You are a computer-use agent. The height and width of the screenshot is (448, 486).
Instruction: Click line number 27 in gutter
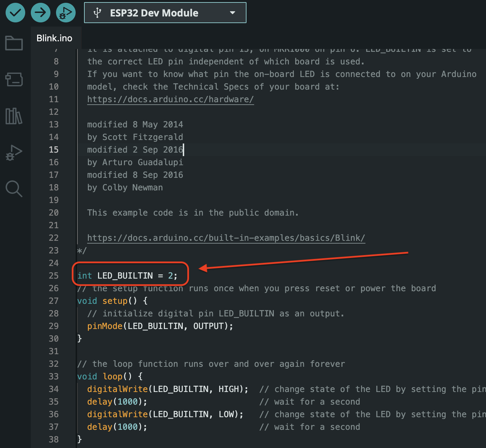(54, 301)
